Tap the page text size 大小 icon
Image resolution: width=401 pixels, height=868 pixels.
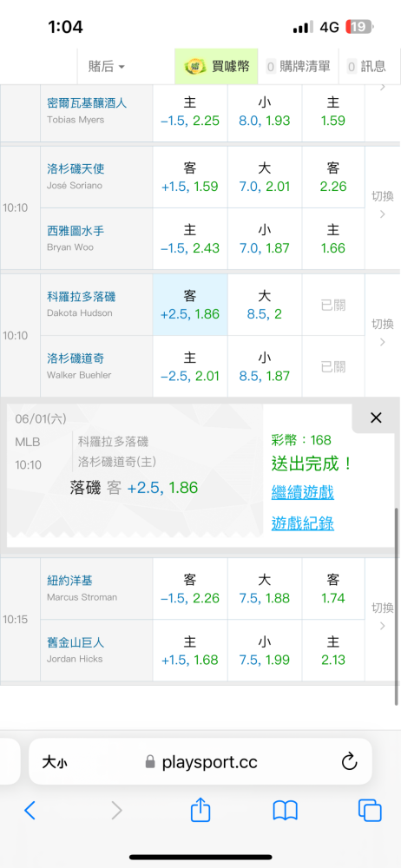[x=55, y=762]
